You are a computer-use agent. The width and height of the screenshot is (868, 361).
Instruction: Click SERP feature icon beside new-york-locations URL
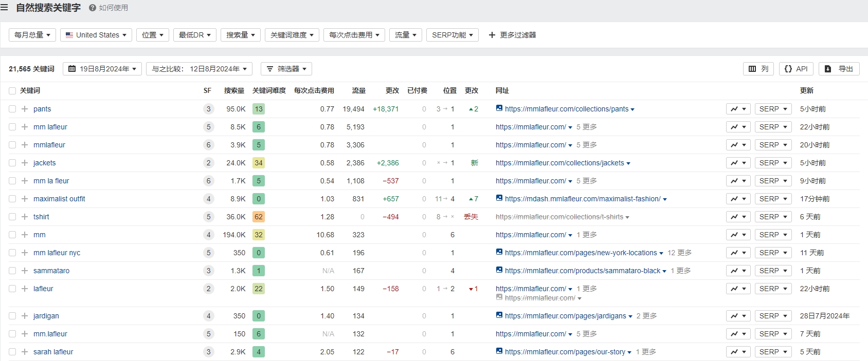coord(499,252)
